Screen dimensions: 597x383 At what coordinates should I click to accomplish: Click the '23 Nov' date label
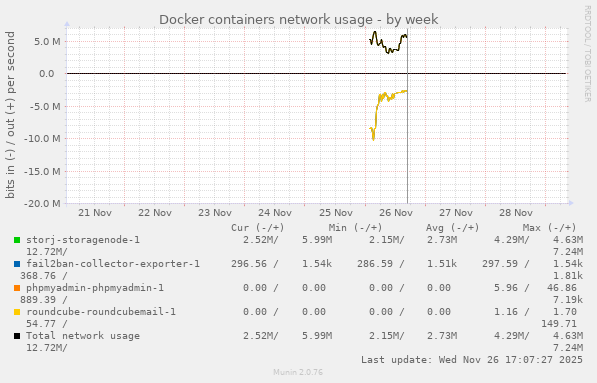point(215,213)
